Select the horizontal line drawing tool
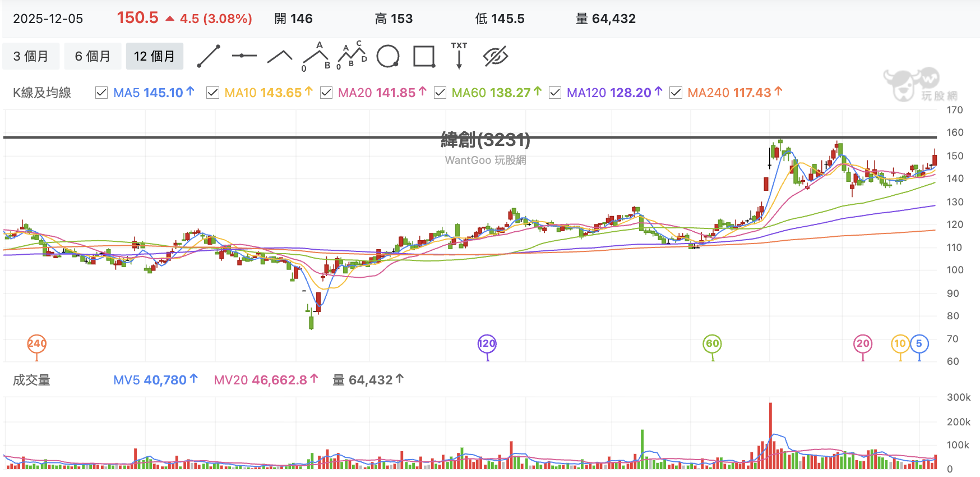980x477 pixels. 244,56
